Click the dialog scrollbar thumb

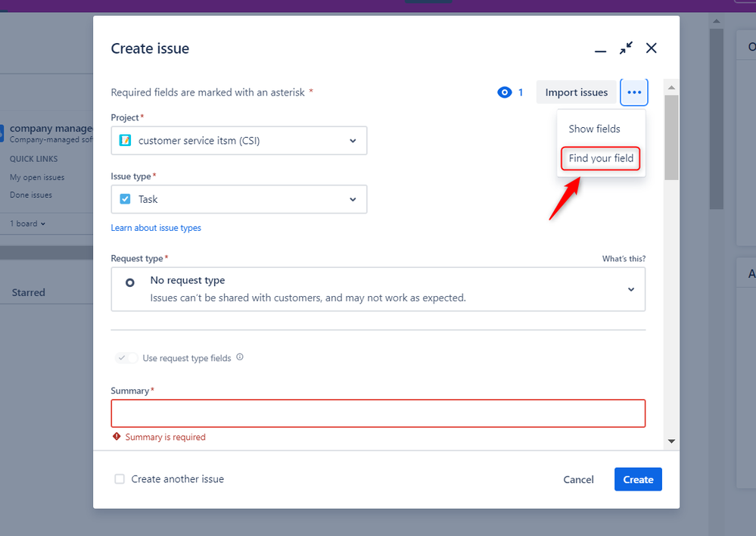click(671, 138)
